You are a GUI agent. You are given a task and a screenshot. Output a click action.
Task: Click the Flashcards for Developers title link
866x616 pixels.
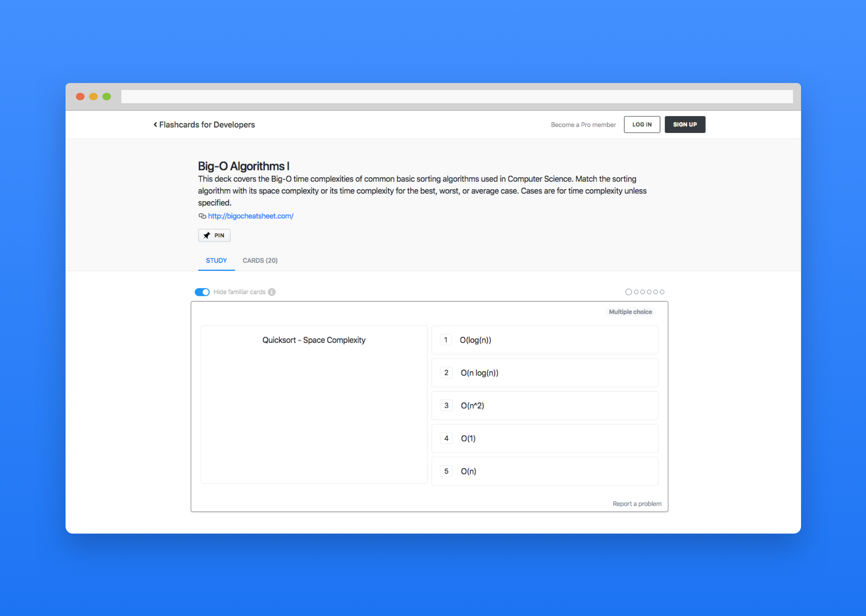coord(207,125)
